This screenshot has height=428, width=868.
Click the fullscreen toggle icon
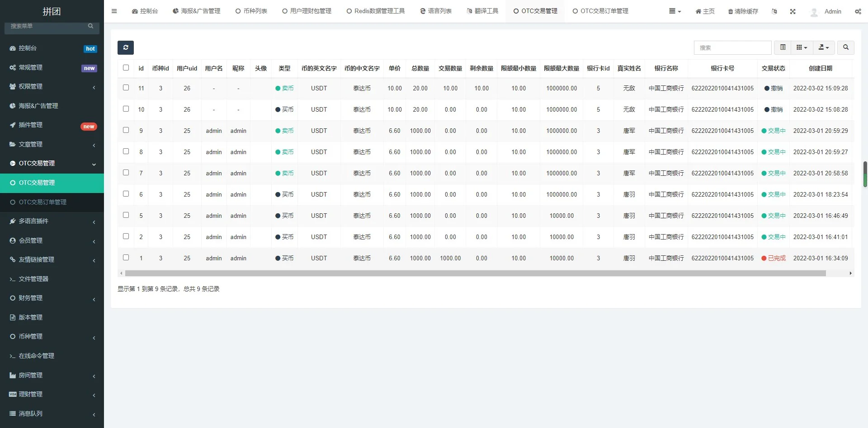point(793,11)
